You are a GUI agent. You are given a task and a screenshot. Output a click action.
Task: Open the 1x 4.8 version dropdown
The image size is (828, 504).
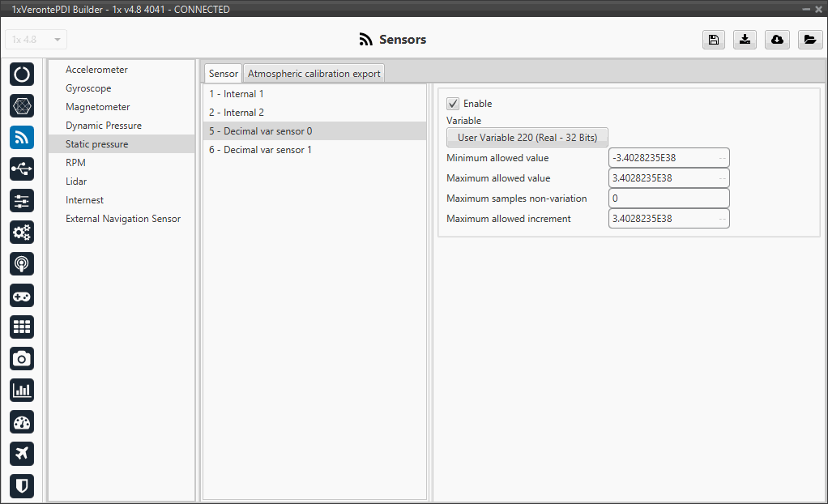(x=36, y=40)
